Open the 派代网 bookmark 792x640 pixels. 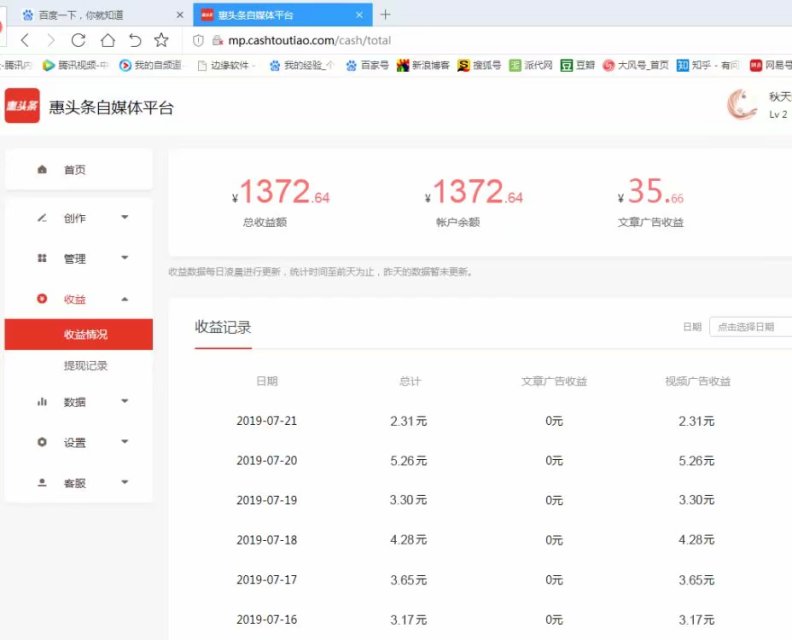point(531,65)
